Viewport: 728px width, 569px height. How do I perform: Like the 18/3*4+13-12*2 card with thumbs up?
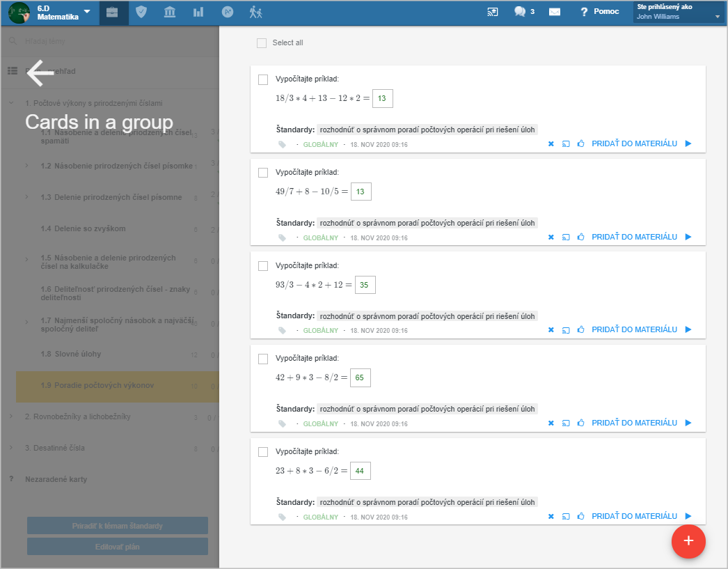coord(581,143)
